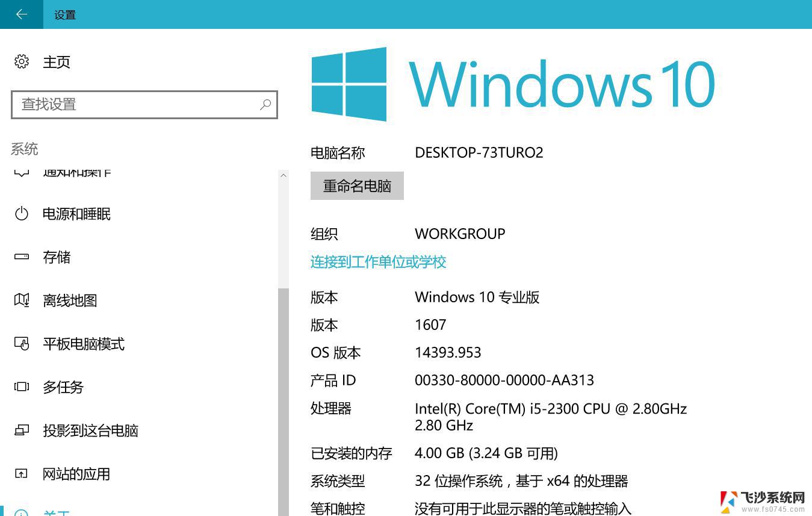Image resolution: width=812 pixels, height=516 pixels.
Task: Open 网站的应用 settings
Action: (76, 474)
